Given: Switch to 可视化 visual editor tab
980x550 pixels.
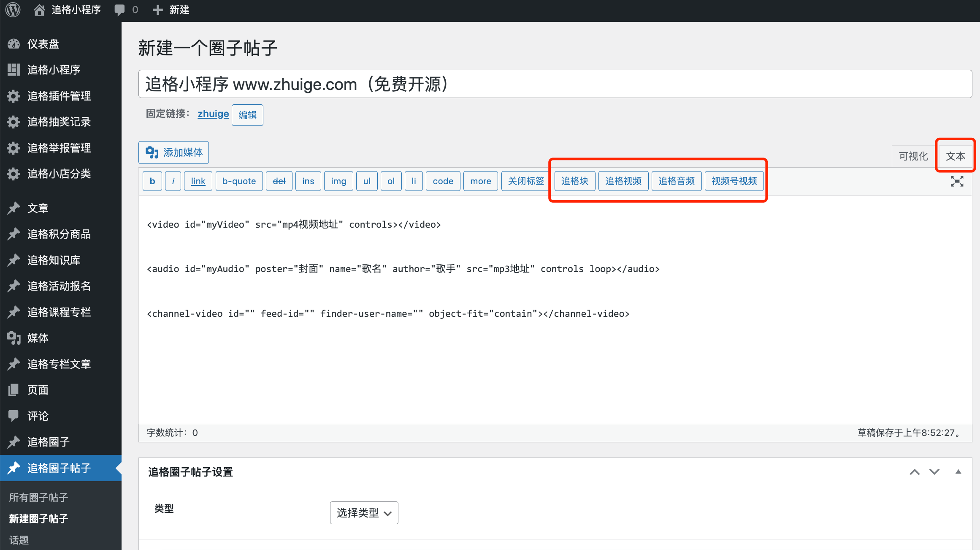Looking at the screenshot, I should coord(913,156).
